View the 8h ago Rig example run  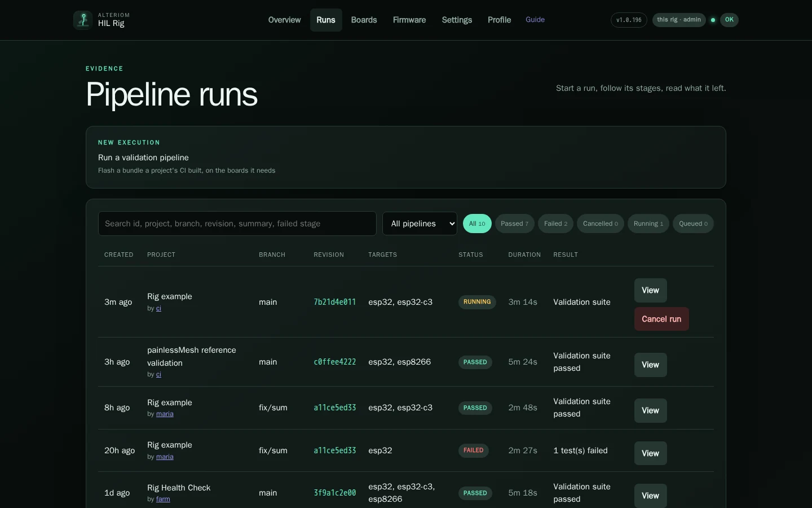click(650, 410)
